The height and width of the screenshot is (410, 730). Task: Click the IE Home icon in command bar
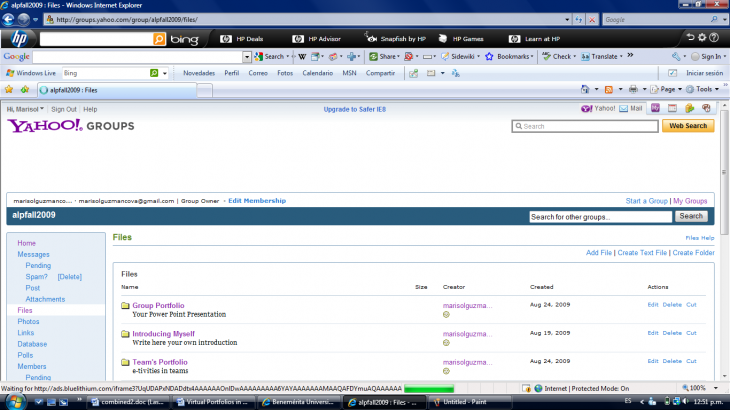[x=585, y=89]
